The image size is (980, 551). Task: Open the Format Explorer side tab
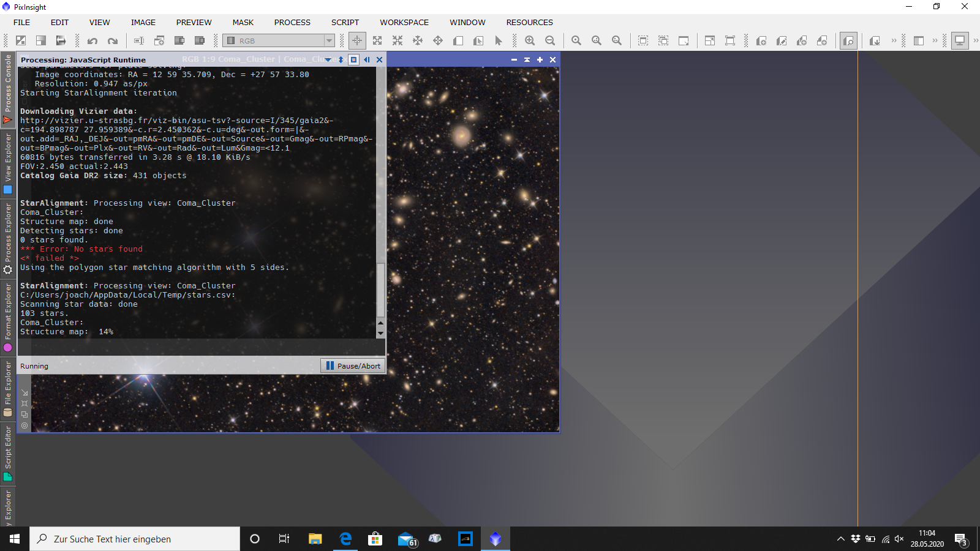(x=8, y=318)
